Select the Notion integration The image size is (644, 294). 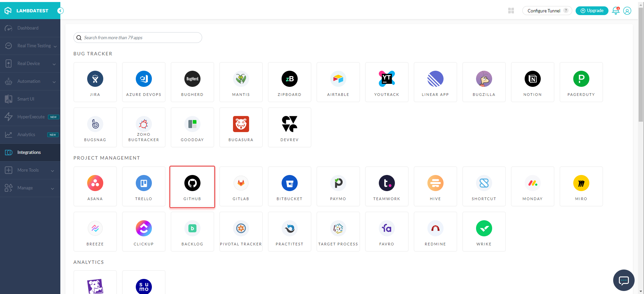pos(533,82)
